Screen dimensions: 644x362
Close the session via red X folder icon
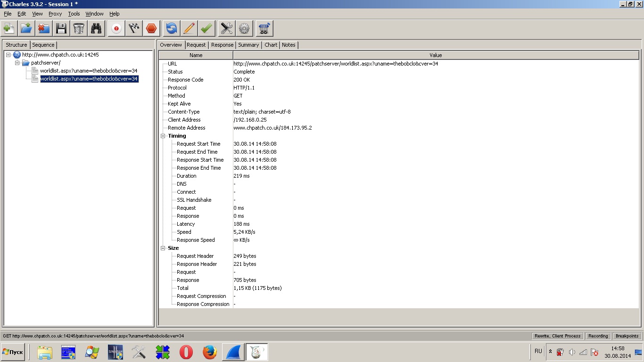click(x=44, y=28)
